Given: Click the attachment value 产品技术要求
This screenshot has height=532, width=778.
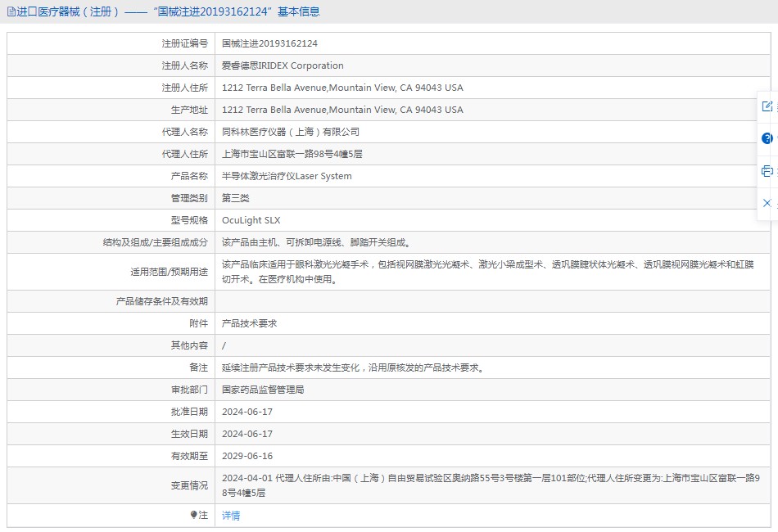Looking at the screenshot, I should pyautogui.click(x=249, y=323).
